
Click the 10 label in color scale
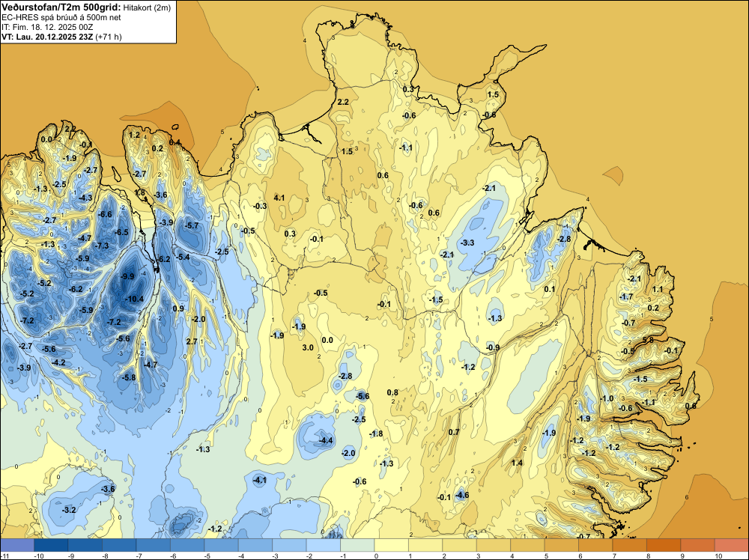(x=718, y=556)
